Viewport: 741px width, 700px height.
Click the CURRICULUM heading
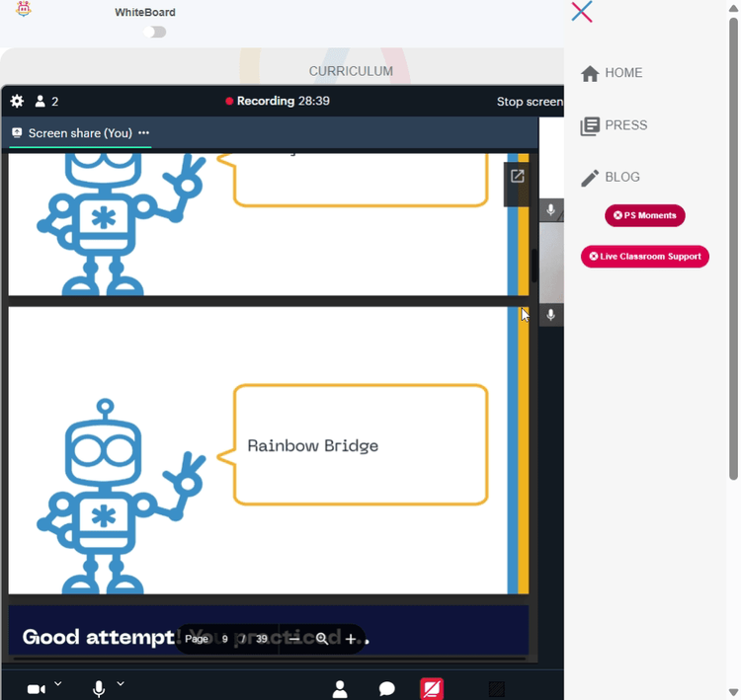tap(351, 71)
